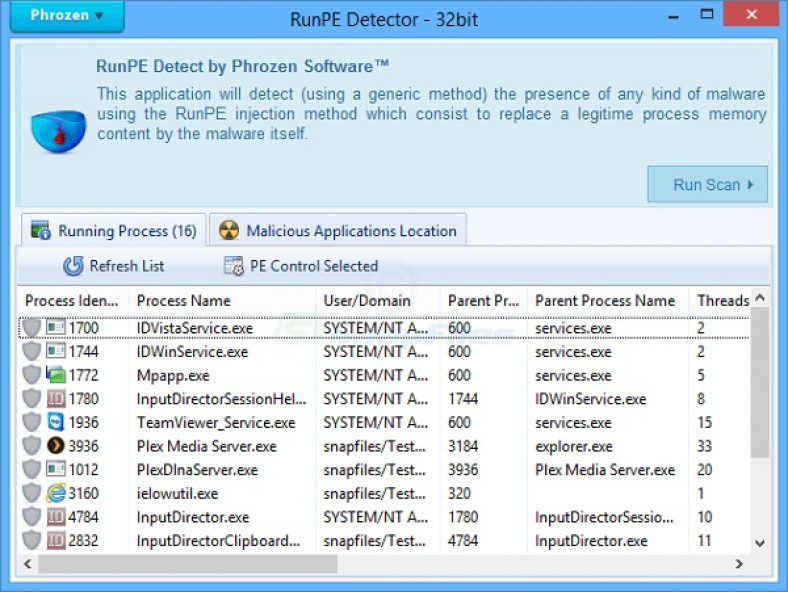
Task: Click the Phrozen blue bowl logo
Action: coord(58,132)
